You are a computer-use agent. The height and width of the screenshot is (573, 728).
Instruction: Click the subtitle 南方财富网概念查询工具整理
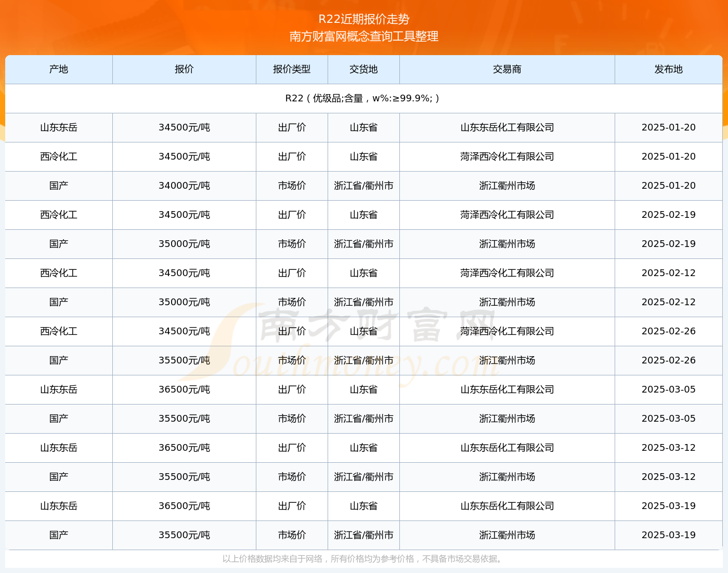pyautogui.click(x=364, y=36)
